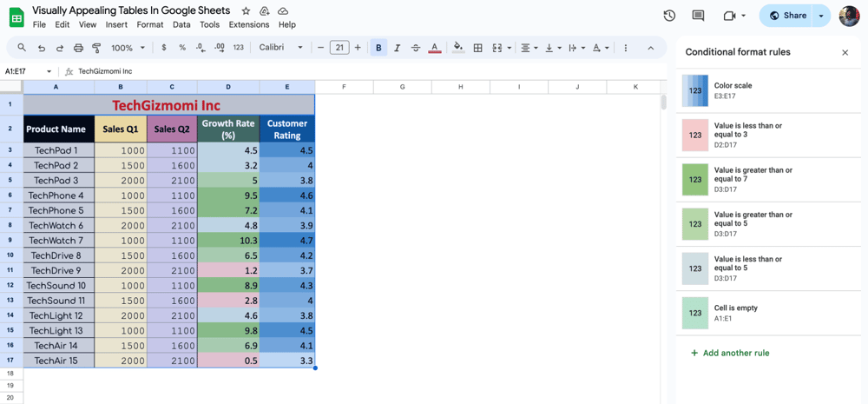Open the Extensions menu
The width and height of the screenshot is (868, 404).
tap(248, 24)
